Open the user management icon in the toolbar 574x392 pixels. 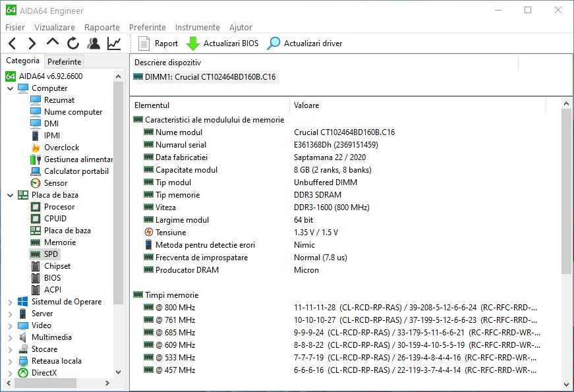(94, 43)
